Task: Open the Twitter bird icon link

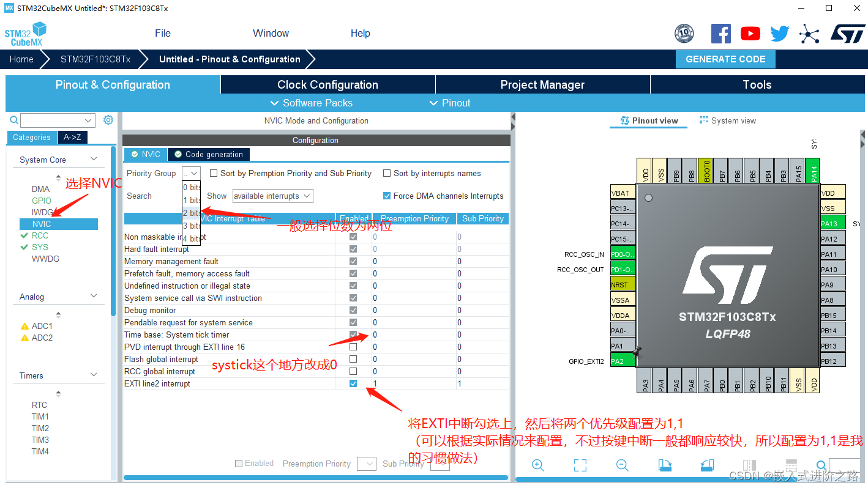Action: click(779, 34)
